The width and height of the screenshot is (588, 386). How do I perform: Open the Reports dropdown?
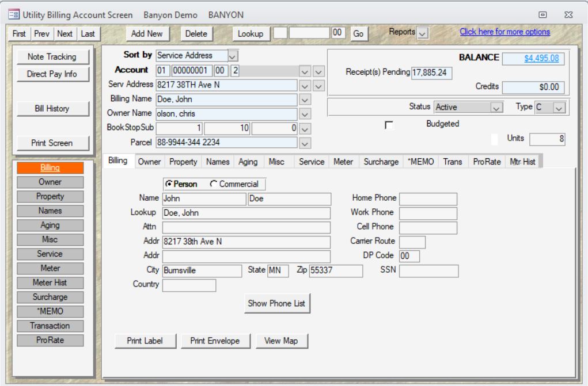pyautogui.click(x=423, y=33)
